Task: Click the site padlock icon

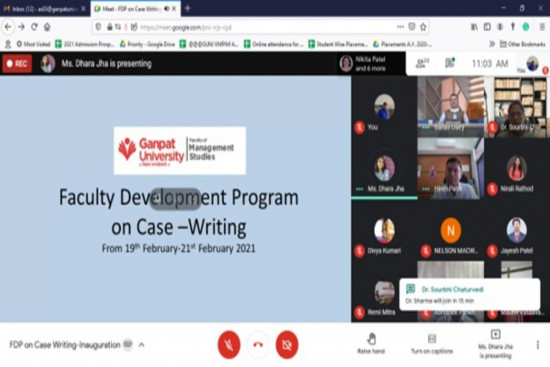Action: coord(109,27)
